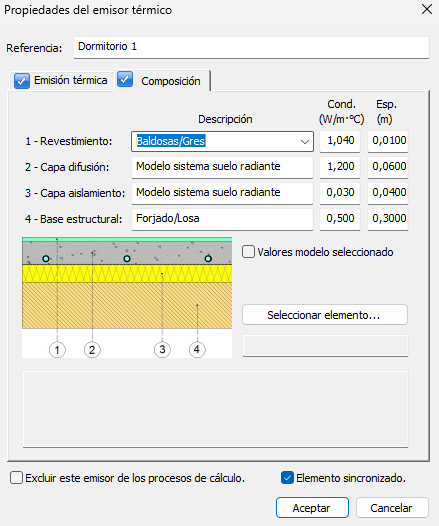Click the Revestimiento conductivity value 1,040
The image size is (439, 526).
point(340,141)
